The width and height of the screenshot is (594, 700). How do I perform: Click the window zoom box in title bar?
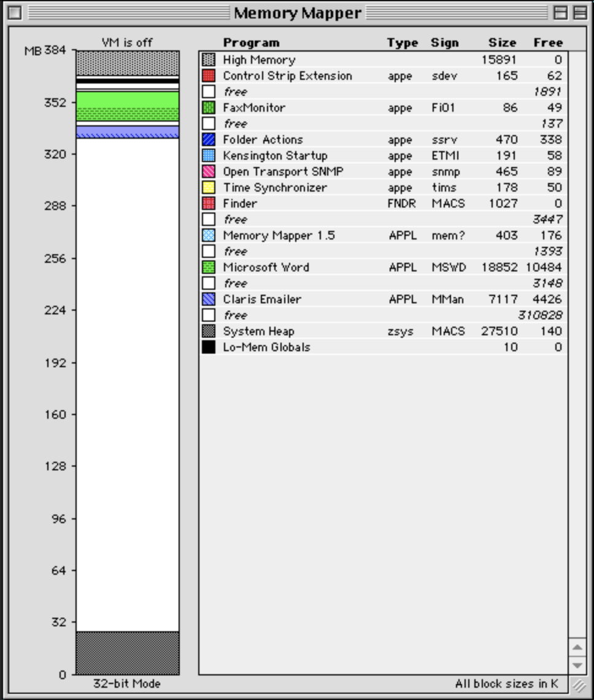tap(560, 13)
